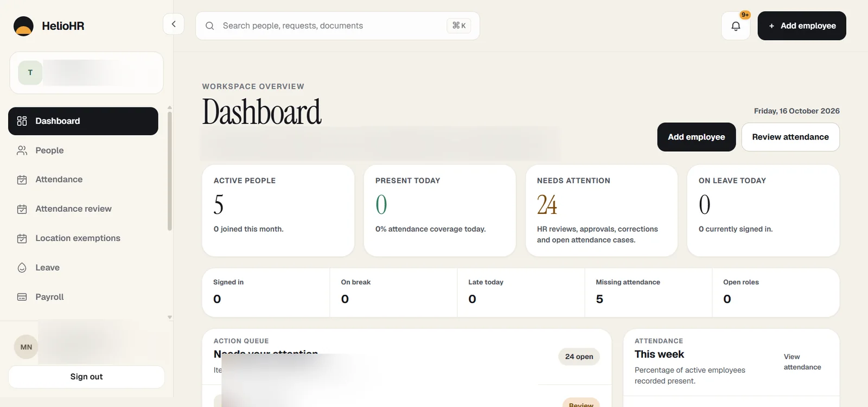Click the Workspace Overview label

253,86
